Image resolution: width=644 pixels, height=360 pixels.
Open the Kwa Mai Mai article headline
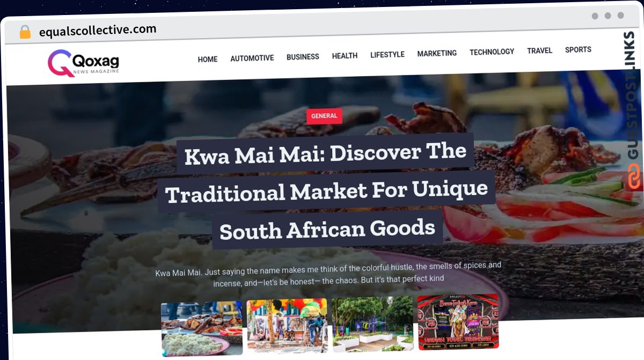click(x=327, y=191)
